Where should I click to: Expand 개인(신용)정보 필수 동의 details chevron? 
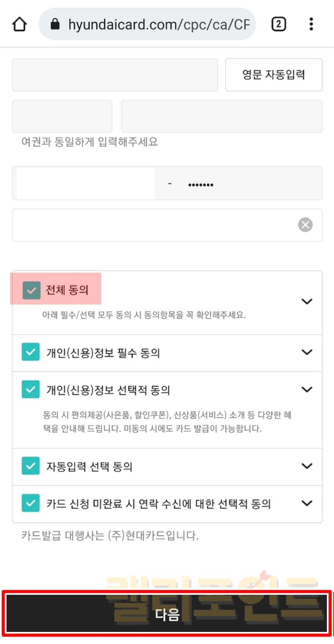(x=307, y=352)
